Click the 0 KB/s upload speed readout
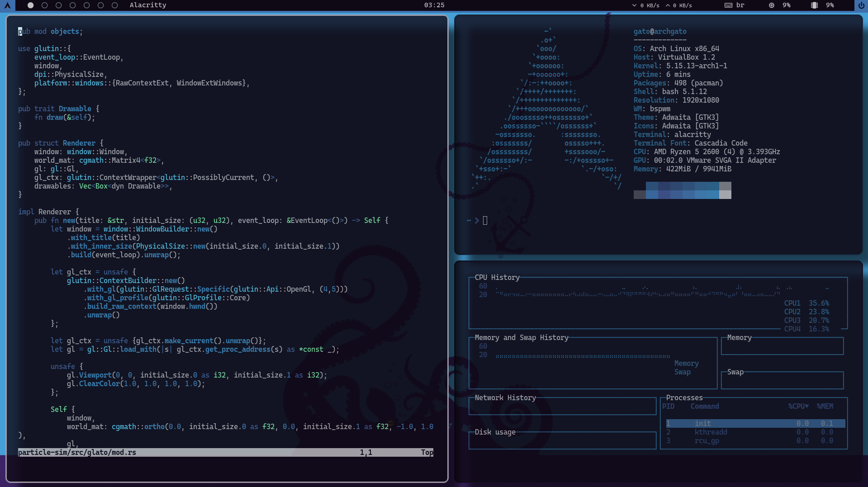This screenshot has width=868, height=487. 682,5
